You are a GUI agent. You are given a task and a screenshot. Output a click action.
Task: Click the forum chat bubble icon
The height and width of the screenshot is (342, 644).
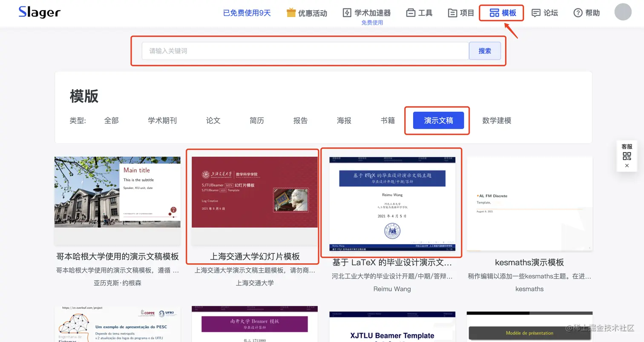coord(536,13)
